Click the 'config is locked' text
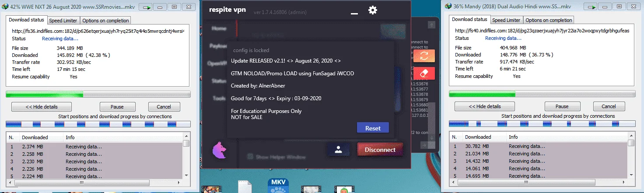 tap(251, 50)
